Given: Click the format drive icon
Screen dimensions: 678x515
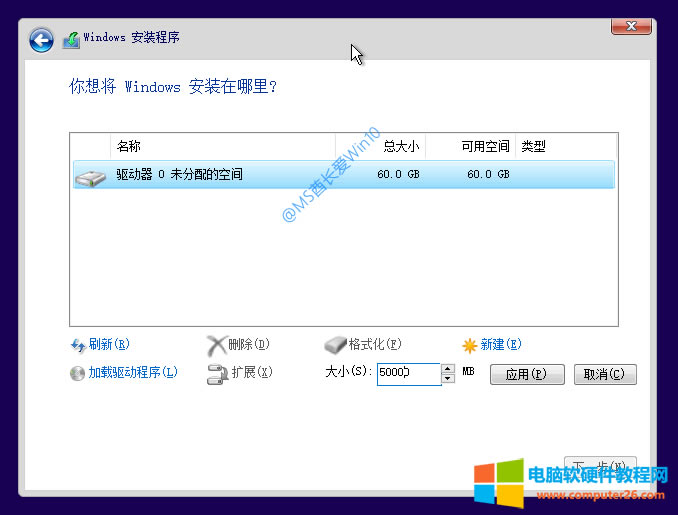Looking at the screenshot, I should click(x=336, y=345).
